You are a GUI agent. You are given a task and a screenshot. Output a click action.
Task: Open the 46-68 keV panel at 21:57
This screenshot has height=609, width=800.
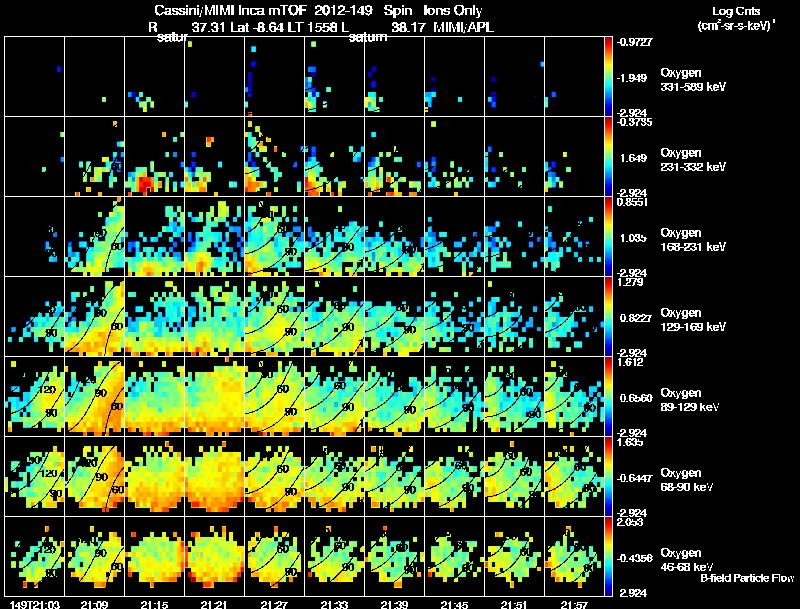pyautogui.click(x=574, y=557)
